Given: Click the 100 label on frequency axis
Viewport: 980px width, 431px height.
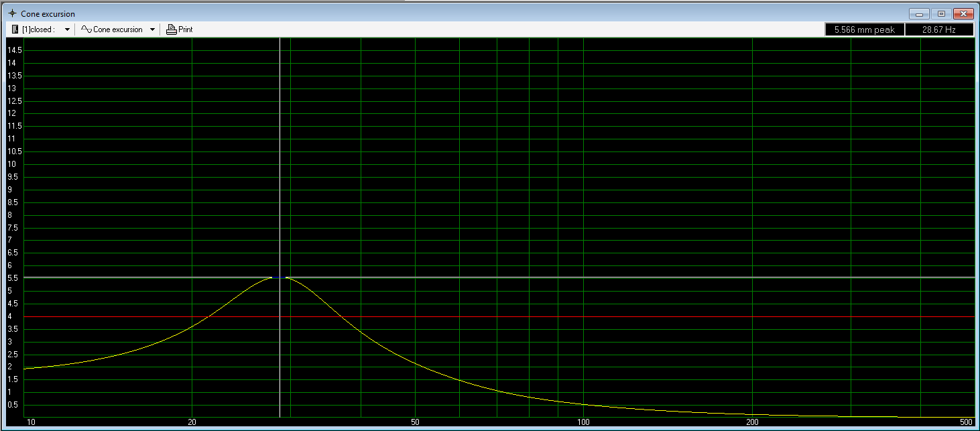Looking at the screenshot, I should point(583,422).
